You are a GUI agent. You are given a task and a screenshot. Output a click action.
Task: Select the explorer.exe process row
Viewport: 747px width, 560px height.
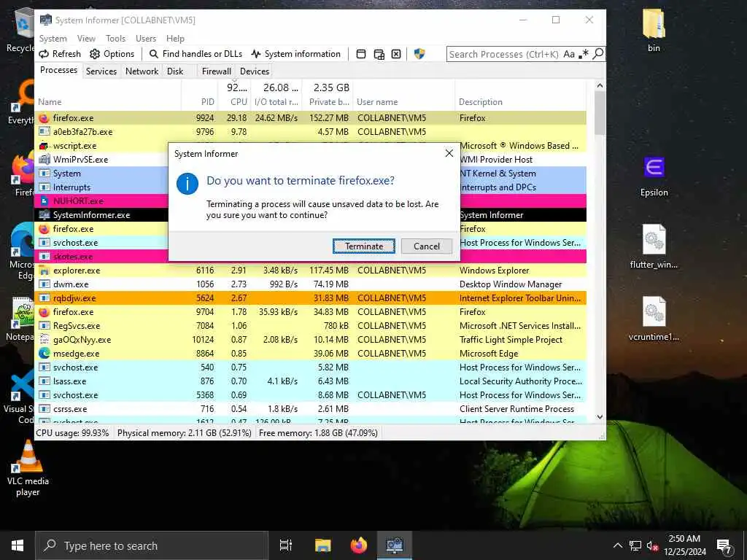311,271
